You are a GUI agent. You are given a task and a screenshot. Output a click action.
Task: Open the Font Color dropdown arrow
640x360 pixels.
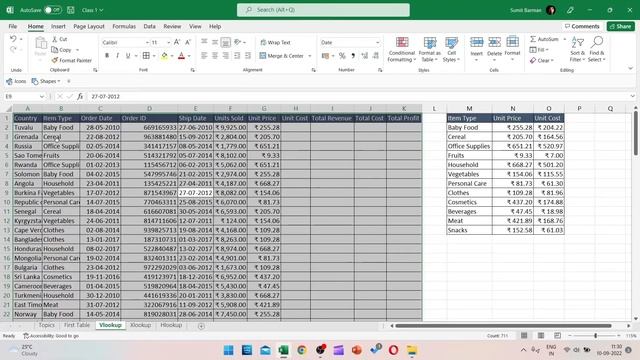click(x=189, y=56)
